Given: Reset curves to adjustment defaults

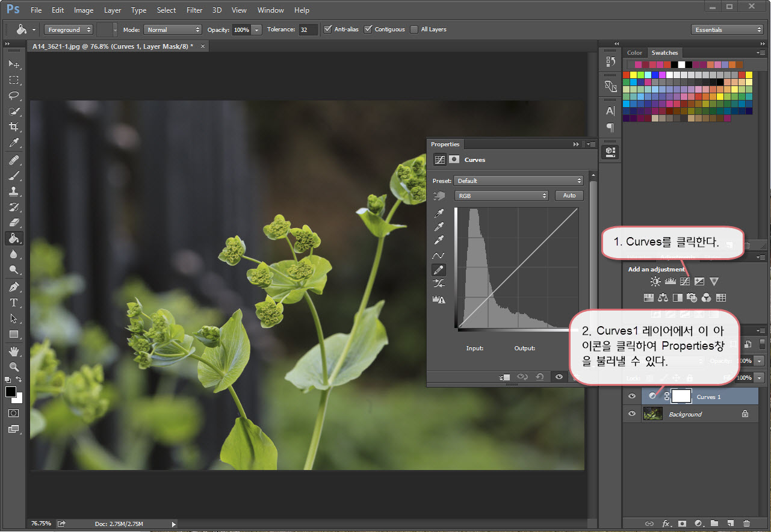Looking at the screenshot, I should (x=540, y=377).
